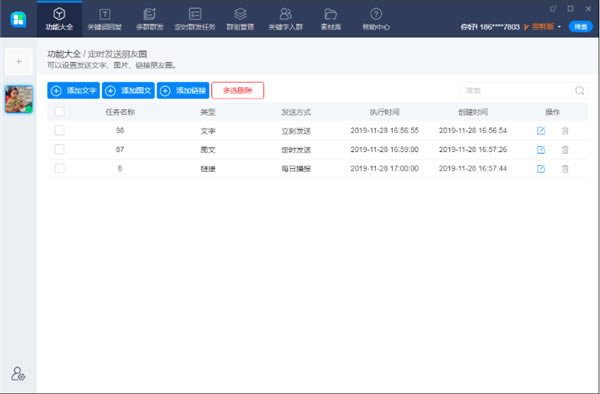Go to the 定时群发任务 tab

point(195,19)
